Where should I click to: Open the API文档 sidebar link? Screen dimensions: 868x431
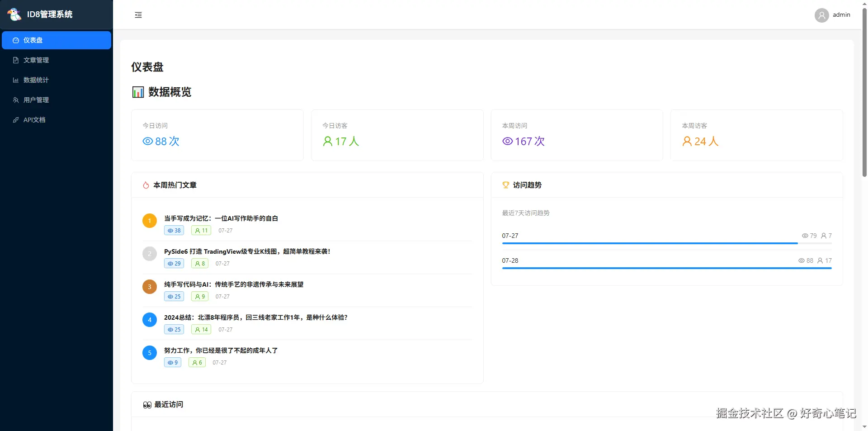point(34,120)
